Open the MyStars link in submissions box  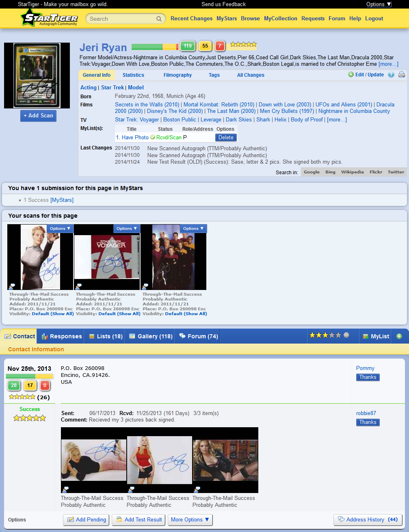[62, 200]
